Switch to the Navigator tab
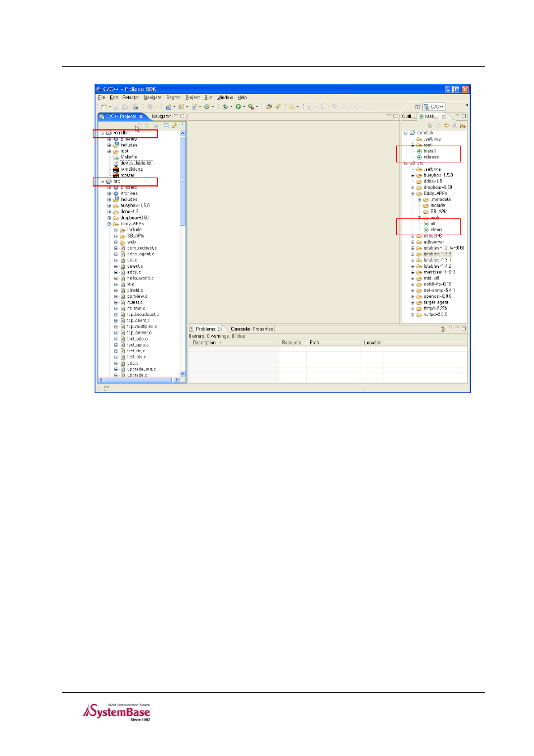Screen dimensions: 534x756 coord(161,116)
